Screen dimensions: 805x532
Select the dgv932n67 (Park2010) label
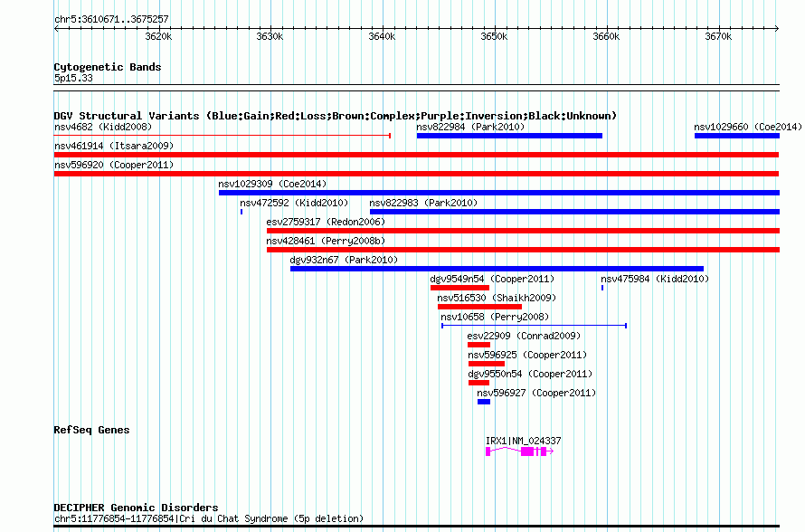(x=344, y=260)
